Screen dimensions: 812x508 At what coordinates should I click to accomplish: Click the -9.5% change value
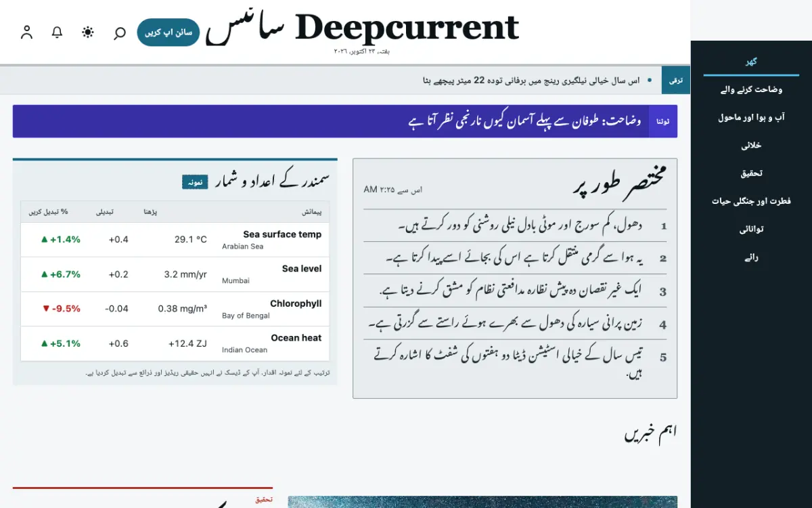[61, 308]
